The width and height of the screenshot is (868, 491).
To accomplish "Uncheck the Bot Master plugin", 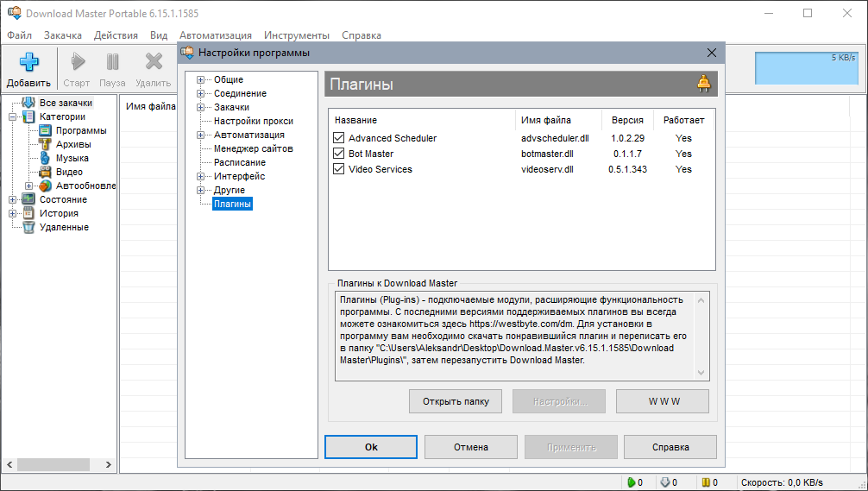I will [x=339, y=154].
